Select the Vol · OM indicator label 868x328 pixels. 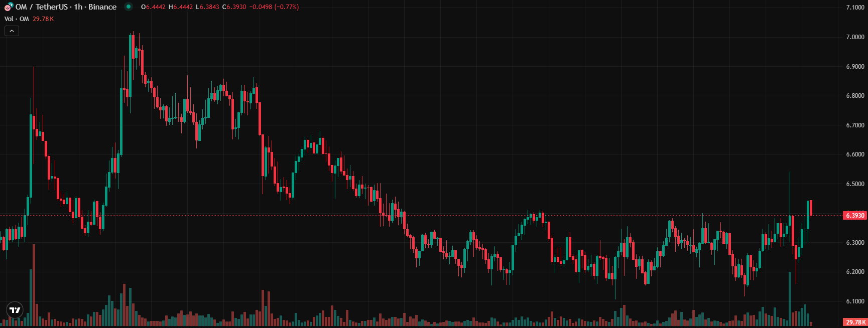(x=17, y=19)
